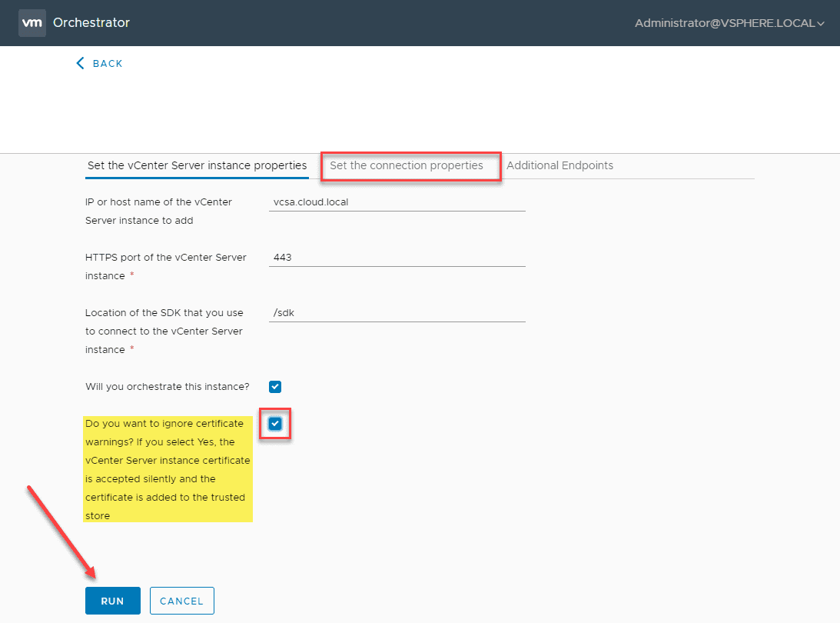Expand the chevron next to the username
This screenshot has width=840, height=623.
click(820, 23)
